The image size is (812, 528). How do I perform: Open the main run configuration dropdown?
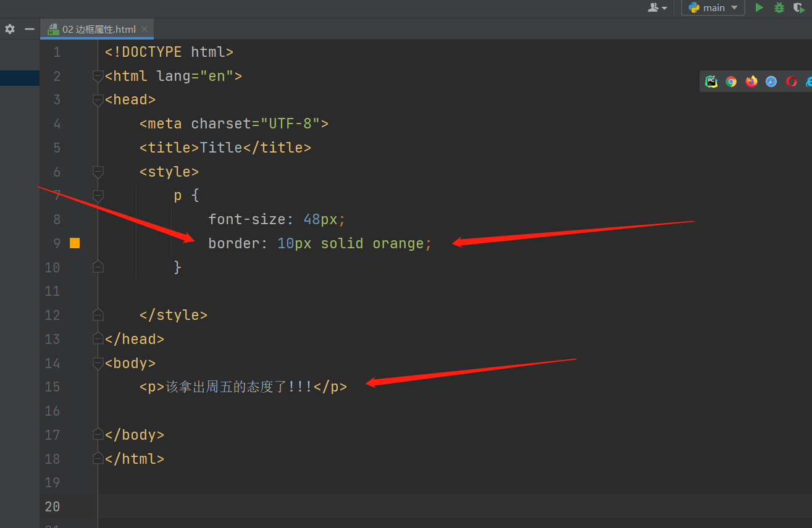(x=713, y=7)
